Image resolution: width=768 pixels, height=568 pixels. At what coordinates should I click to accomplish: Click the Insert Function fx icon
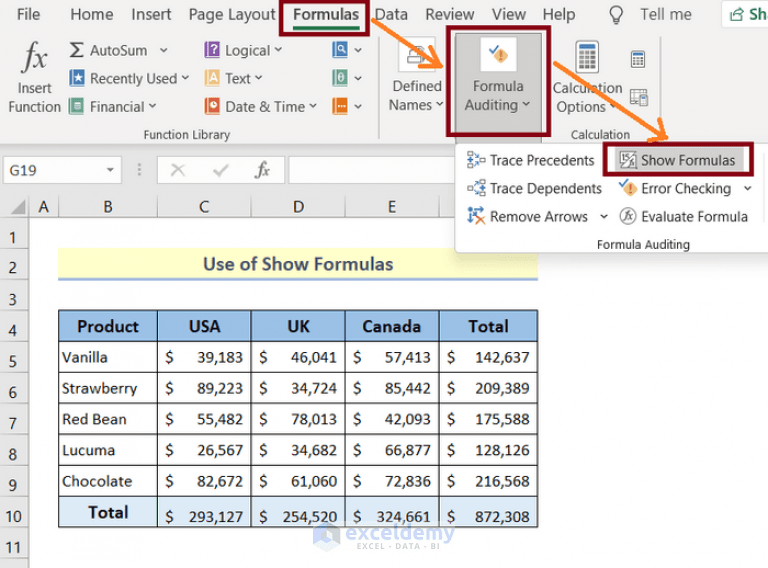(x=34, y=56)
